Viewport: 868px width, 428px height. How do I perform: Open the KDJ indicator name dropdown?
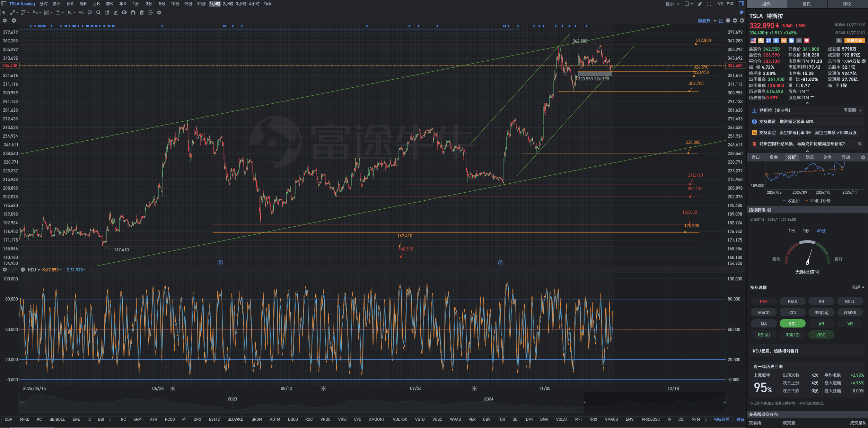34,270
